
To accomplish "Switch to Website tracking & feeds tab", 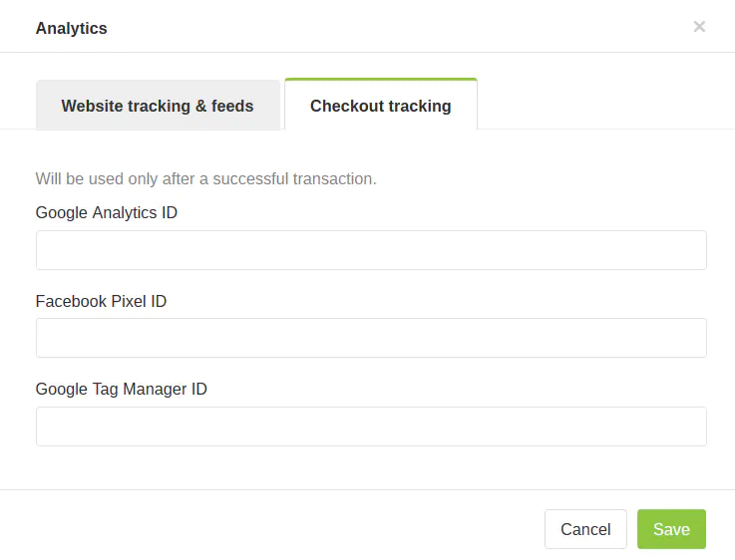I will pos(158,106).
